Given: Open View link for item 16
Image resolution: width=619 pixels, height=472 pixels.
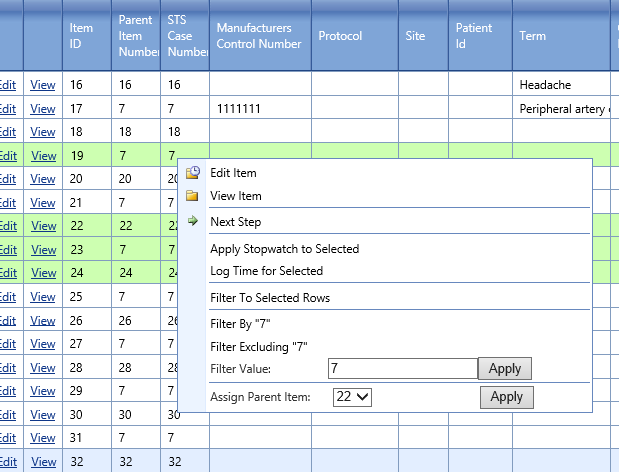Looking at the screenshot, I should 43,86.
